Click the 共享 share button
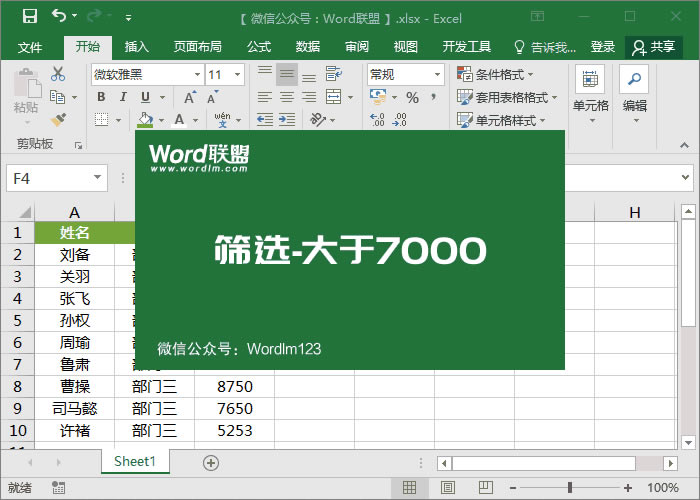Image resolution: width=700 pixels, height=500 pixels. 654,46
